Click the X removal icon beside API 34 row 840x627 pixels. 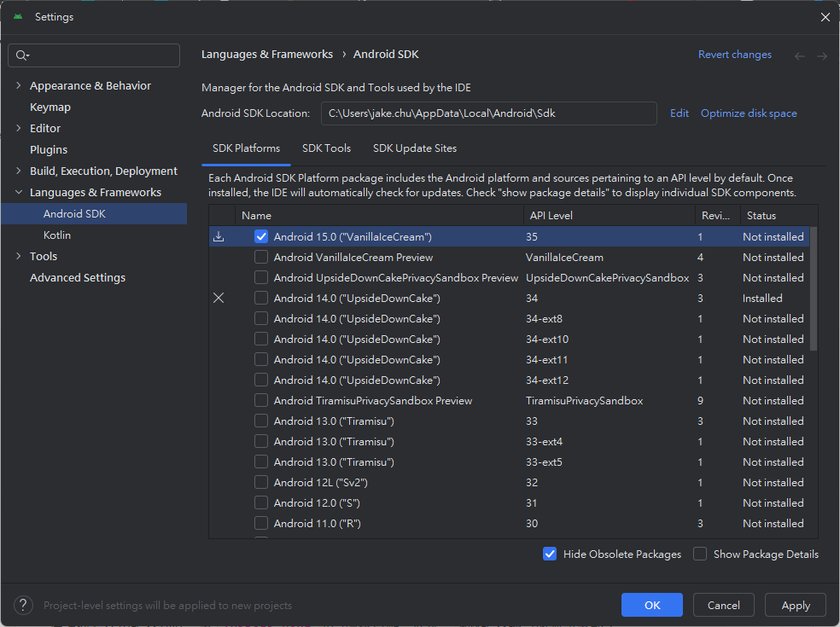tap(219, 299)
